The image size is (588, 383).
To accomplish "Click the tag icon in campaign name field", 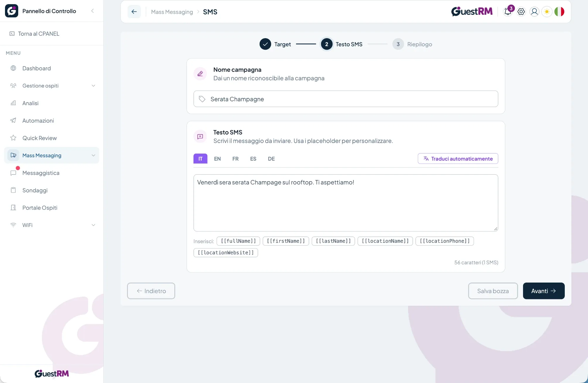I will click(x=202, y=99).
